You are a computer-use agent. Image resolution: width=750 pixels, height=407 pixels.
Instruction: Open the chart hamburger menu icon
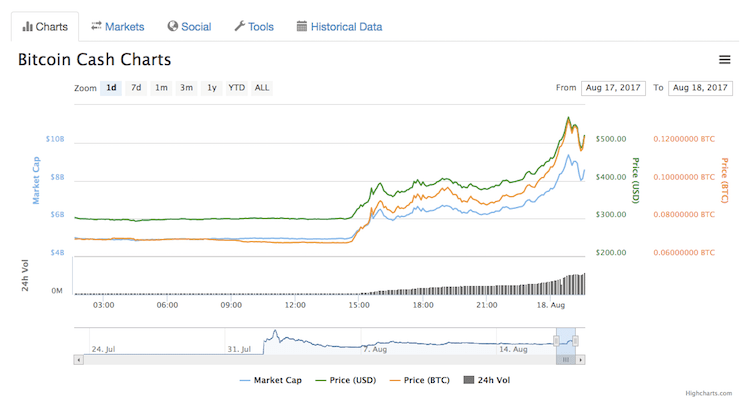coord(724,59)
